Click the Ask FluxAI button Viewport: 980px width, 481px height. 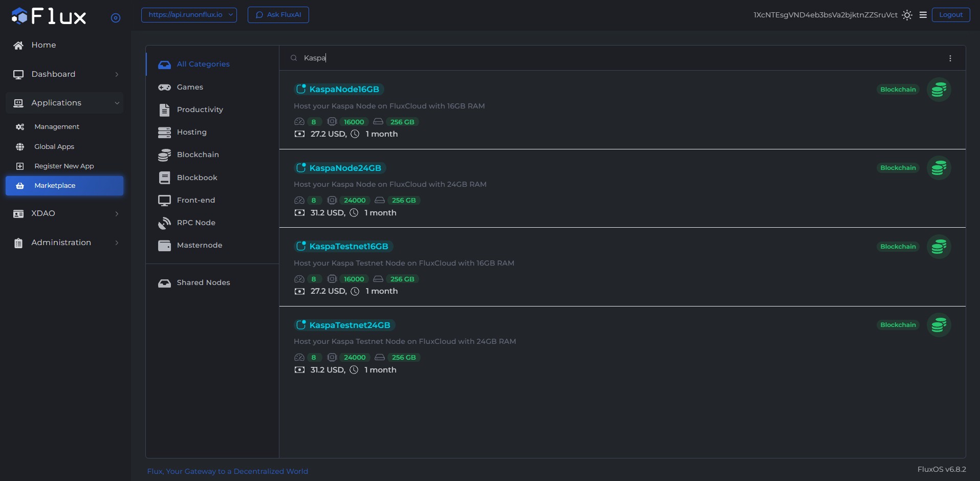(x=278, y=15)
